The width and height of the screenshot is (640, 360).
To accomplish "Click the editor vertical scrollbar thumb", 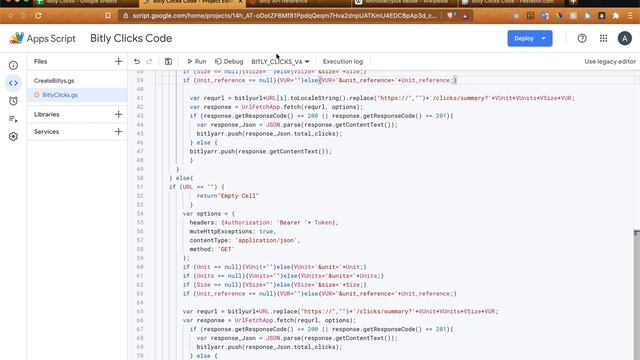I will click(637, 294).
